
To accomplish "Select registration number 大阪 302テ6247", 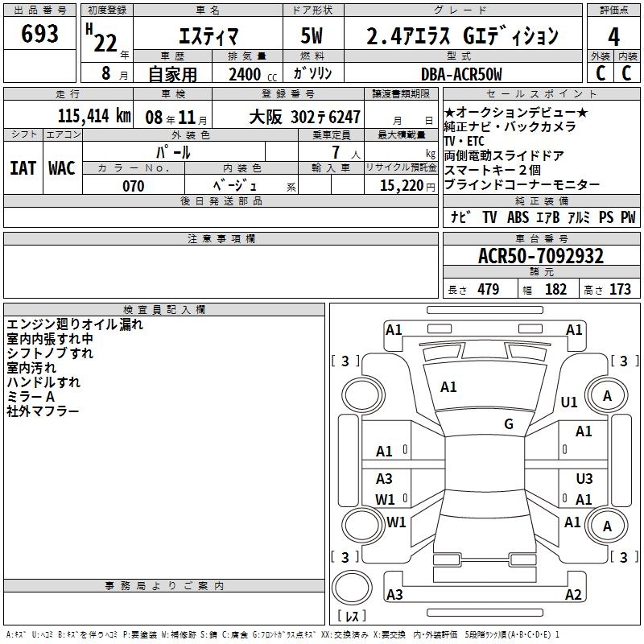I will 305,118.
